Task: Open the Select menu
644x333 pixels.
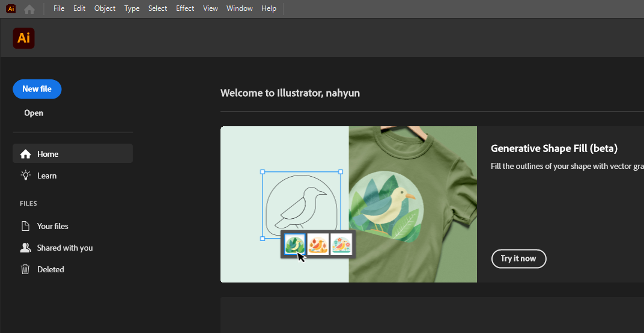Action: [158, 8]
